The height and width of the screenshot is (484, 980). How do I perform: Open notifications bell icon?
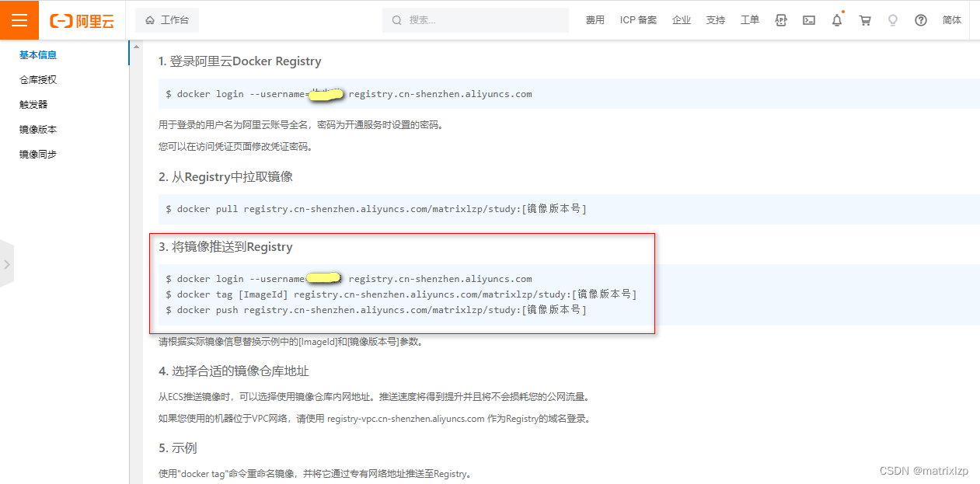point(837,20)
